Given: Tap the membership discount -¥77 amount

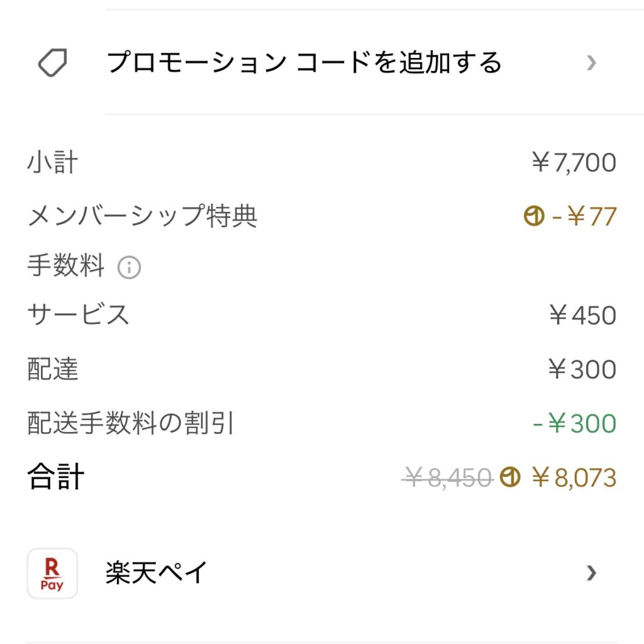Looking at the screenshot, I should tap(584, 217).
